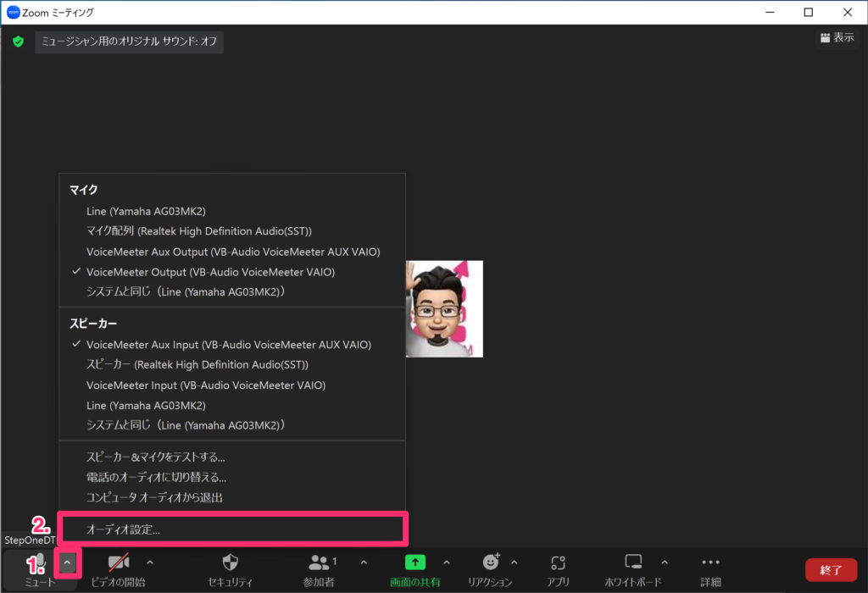Click the green encryption shield icon
This screenshot has height=593, width=868.
coord(19,42)
